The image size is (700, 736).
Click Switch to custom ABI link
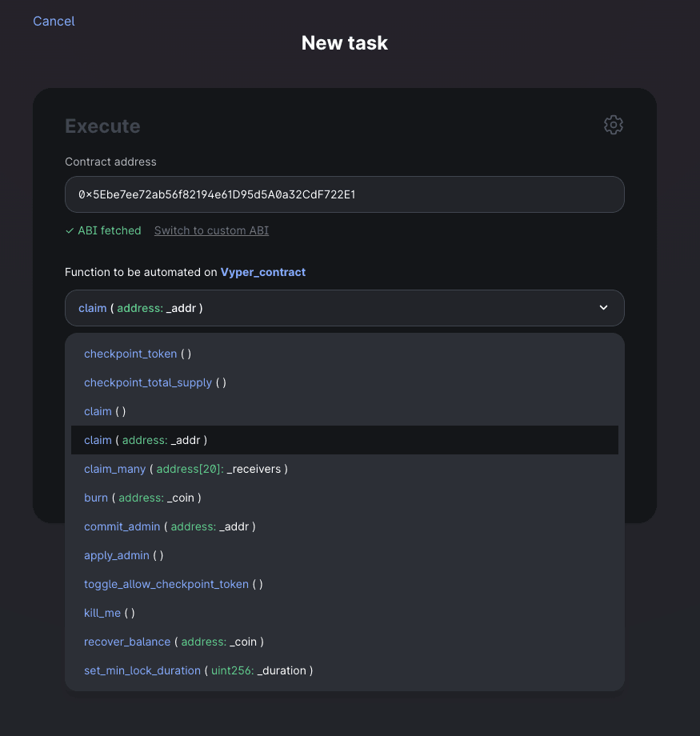pos(211,230)
